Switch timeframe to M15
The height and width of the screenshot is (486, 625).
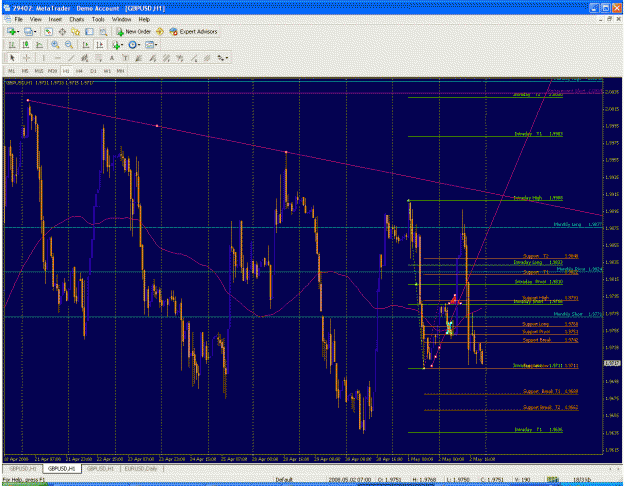coord(39,71)
